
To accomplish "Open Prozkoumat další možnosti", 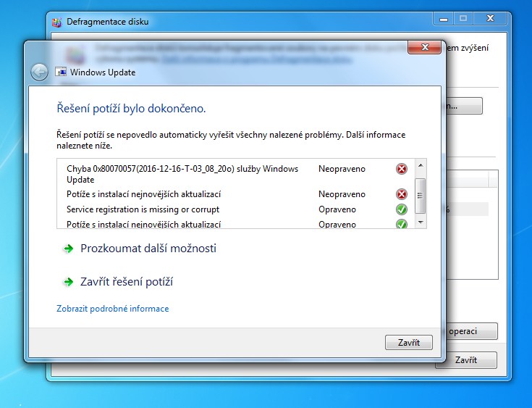I will pyautogui.click(x=148, y=249).
